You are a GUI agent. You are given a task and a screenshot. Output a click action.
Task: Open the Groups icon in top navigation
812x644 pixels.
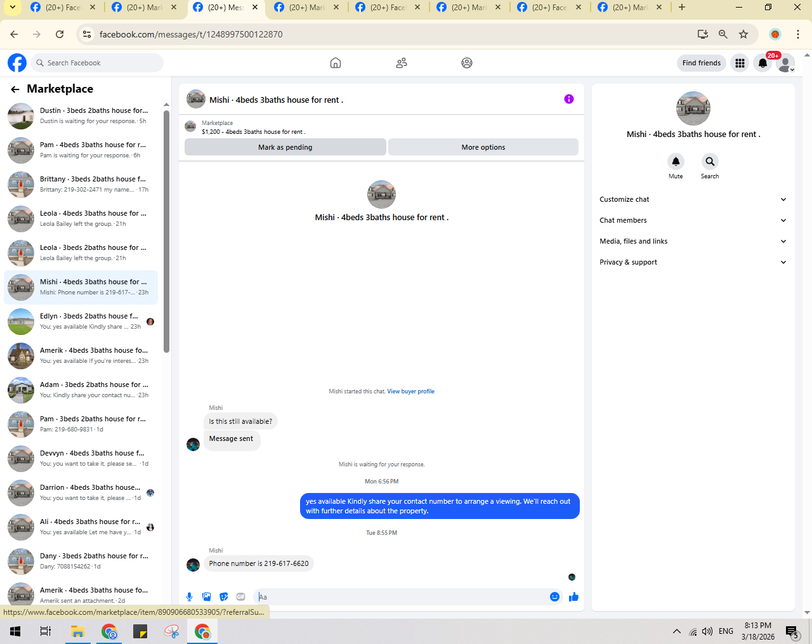(x=467, y=63)
